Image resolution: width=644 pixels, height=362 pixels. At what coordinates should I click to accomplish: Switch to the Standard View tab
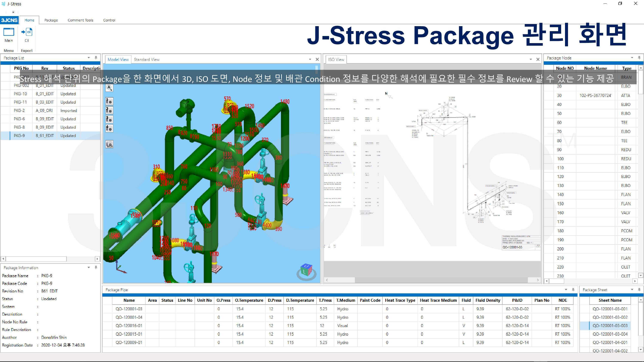[146, 59]
